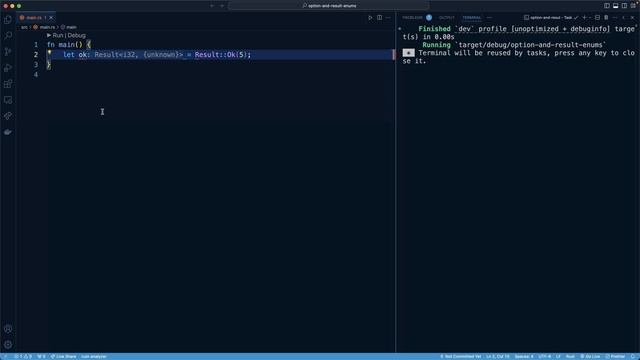Viewport: 640px width, 360px height.
Task: Open the Source Control view
Action: tap(8, 52)
